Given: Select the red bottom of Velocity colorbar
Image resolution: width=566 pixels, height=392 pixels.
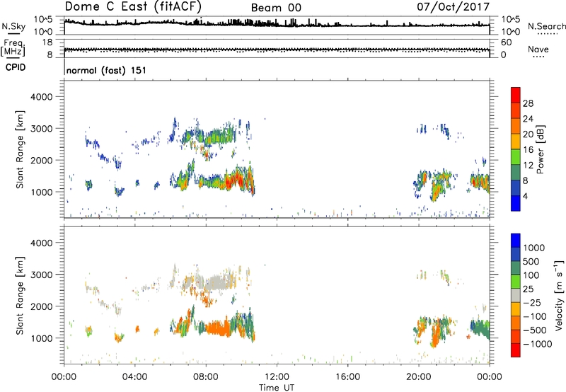Looking at the screenshot, I should click(x=516, y=350).
